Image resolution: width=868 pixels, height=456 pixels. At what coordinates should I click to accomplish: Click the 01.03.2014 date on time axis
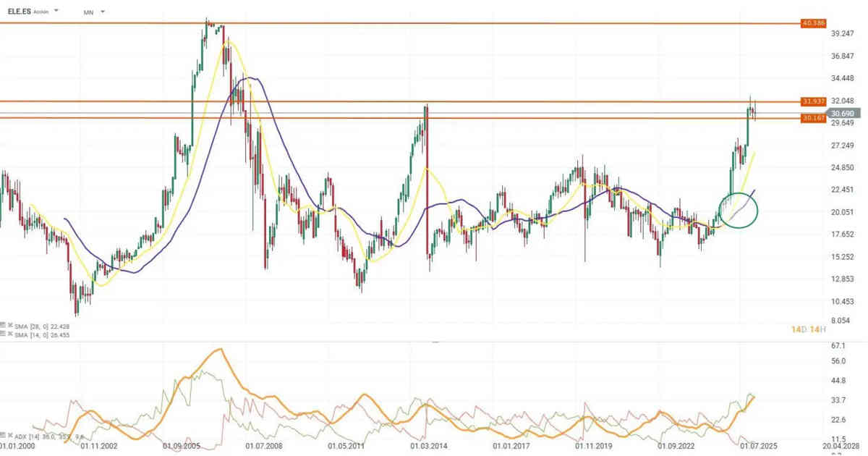click(426, 447)
